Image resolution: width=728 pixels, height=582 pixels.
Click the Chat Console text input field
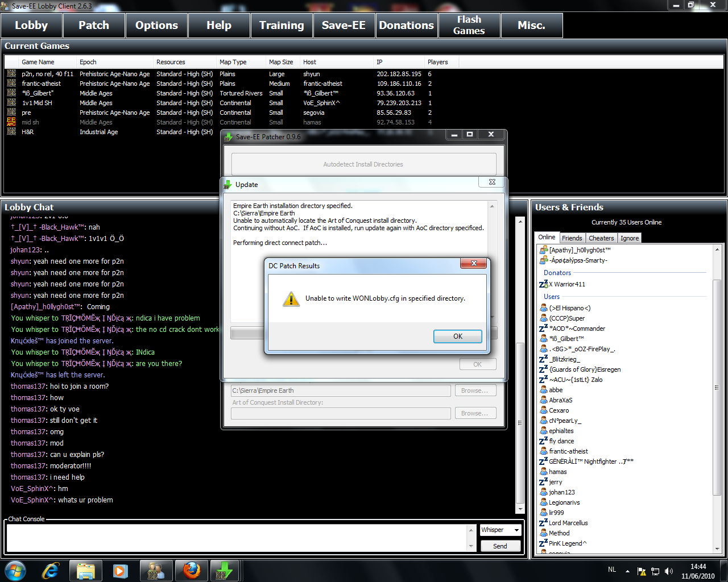tap(236, 538)
